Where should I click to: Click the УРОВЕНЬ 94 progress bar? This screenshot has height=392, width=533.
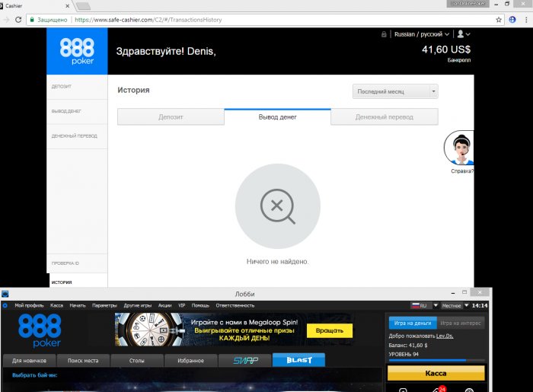pos(437,360)
